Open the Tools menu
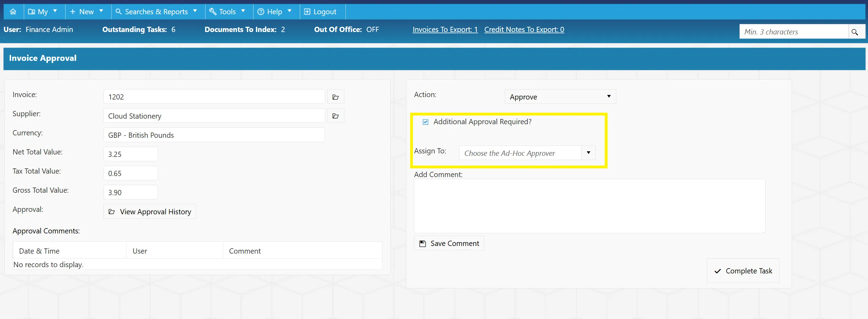The height and width of the screenshot is (319, 868). tap(228, 11)
